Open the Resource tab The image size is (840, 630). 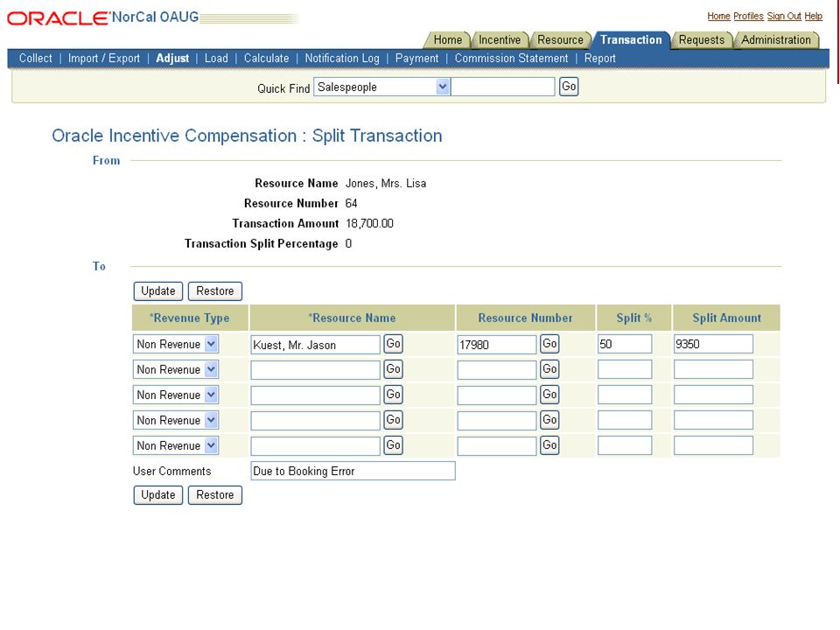click(560, 39)
